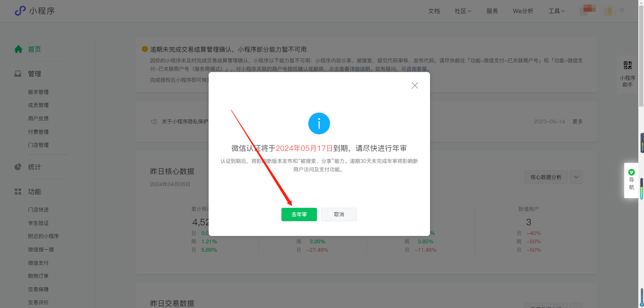644x308 pixels.
Task: Open the We分析 top menu item
Action: coord(523,11)
